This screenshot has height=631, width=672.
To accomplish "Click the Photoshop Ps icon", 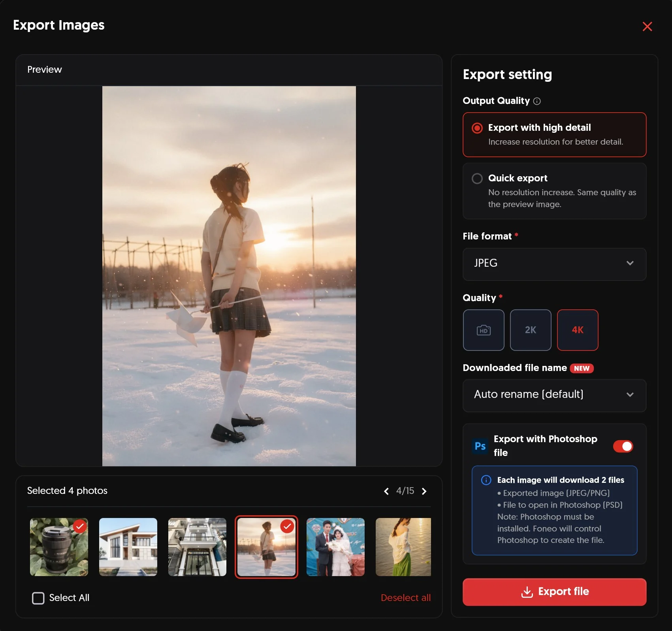I will click(480, 446).
